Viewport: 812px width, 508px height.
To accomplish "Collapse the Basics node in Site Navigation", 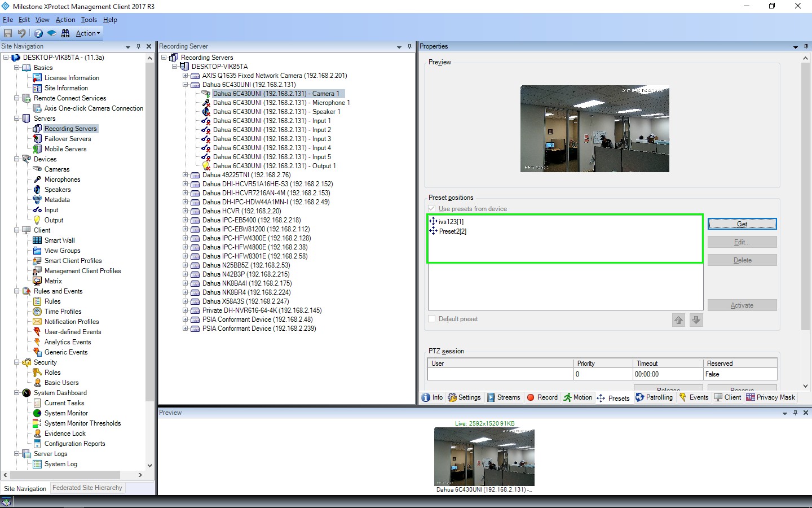I will (x=17, y=68).
